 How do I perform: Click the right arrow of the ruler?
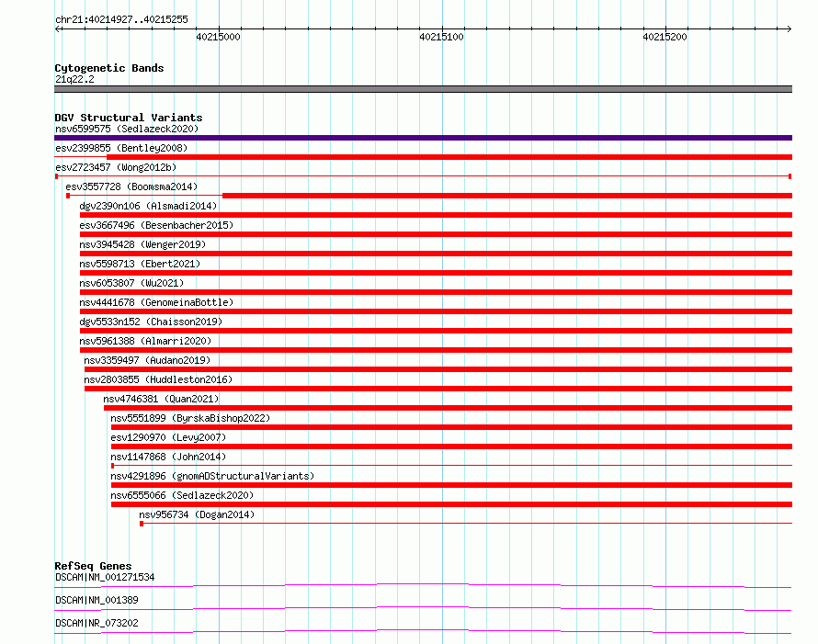tap(790, 29)
